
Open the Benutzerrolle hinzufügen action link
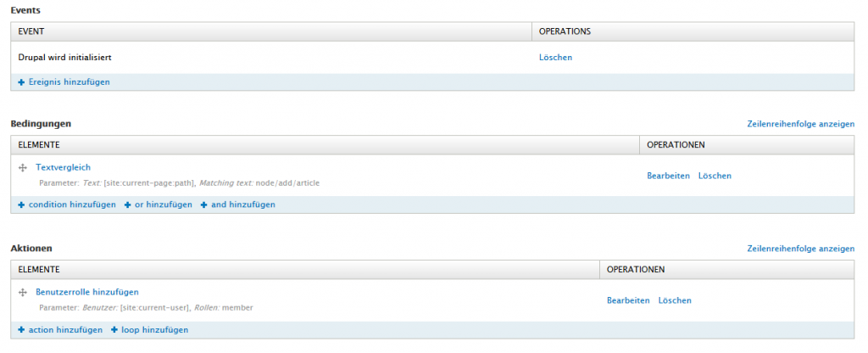click(86, 292)
